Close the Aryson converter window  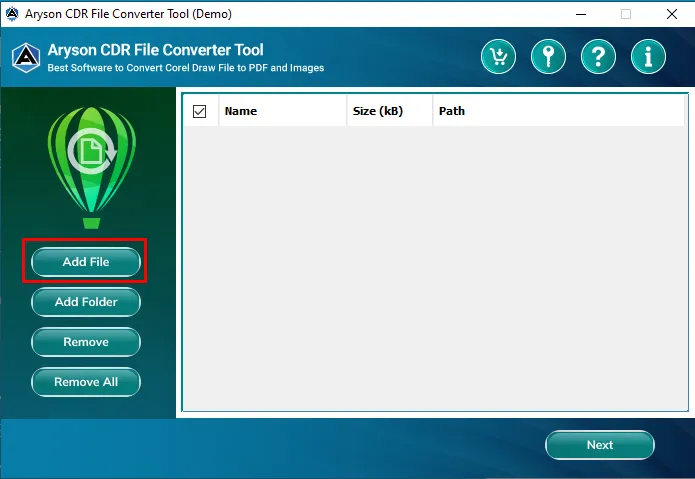click(672, 14)
